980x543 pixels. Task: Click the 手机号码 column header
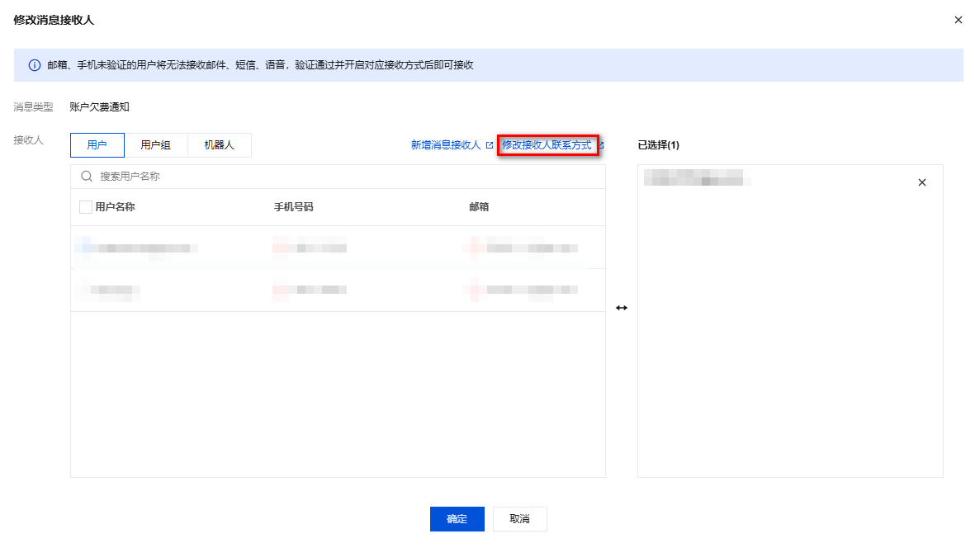click(x=294, y=207)
